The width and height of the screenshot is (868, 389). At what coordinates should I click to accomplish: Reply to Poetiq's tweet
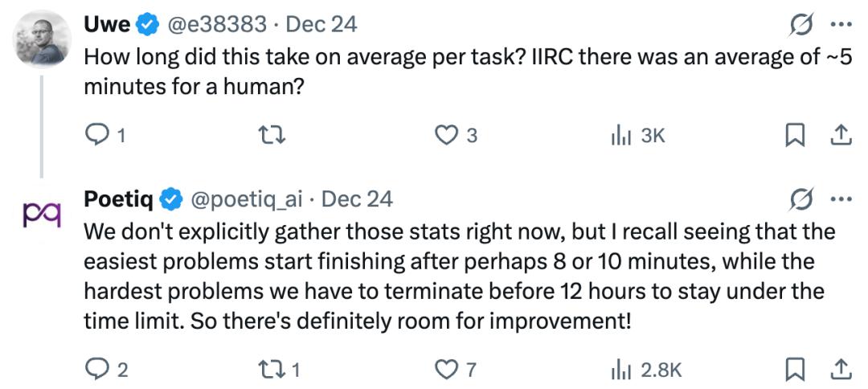pos(96,369)
